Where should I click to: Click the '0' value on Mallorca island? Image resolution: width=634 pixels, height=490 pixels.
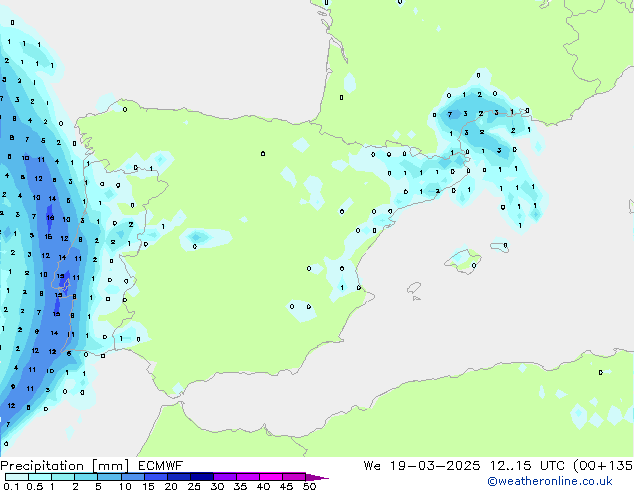(474, 266)
